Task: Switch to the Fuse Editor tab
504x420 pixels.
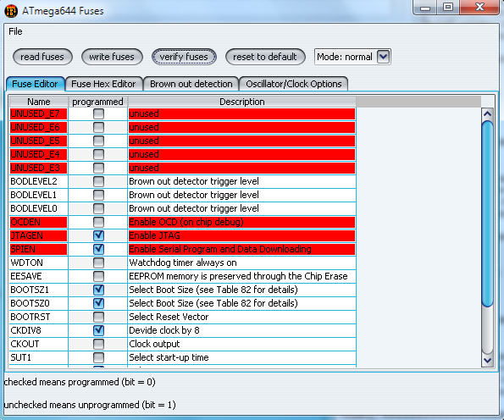Action: coord(35,84)
